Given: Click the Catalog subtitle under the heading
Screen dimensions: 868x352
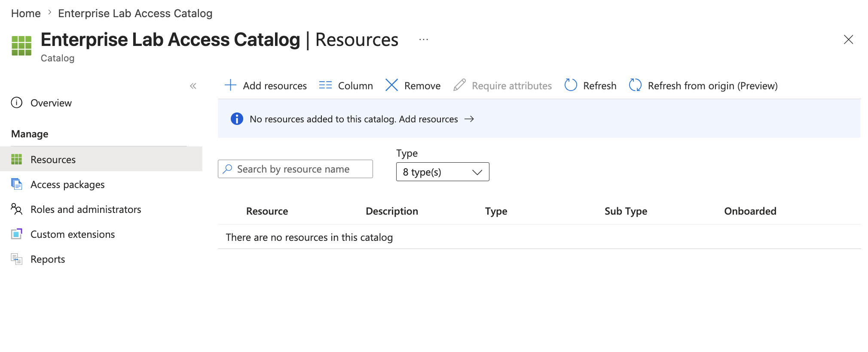Looking at the screenshot, I should point(58,58).
